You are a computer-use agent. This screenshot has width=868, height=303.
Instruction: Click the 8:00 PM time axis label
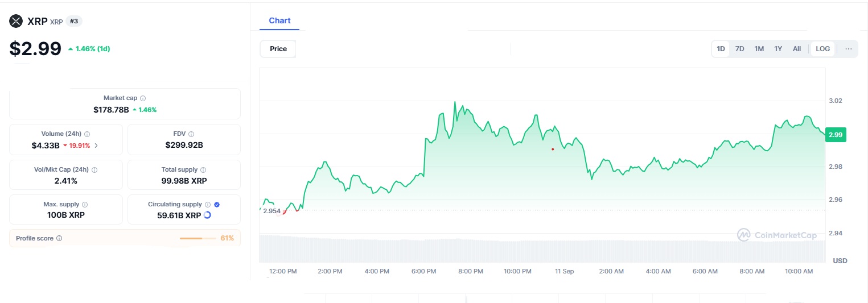tap(471, 272)
